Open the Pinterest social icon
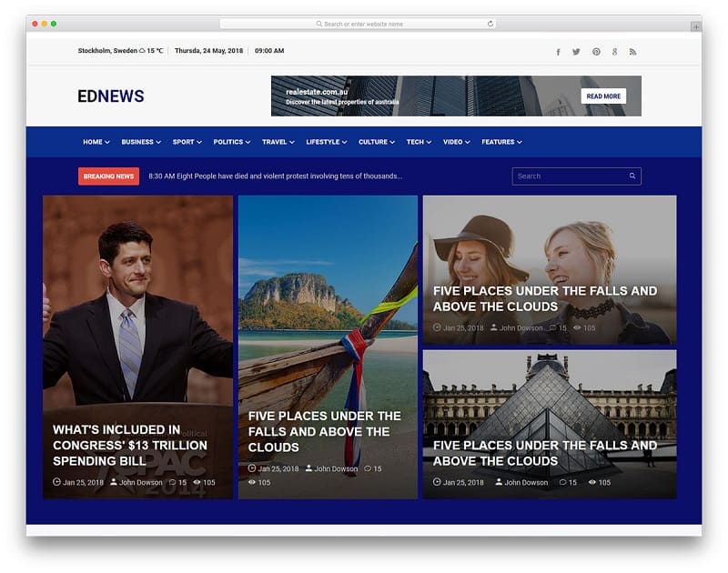Image resolution: width=728 pixels, height=573 pixels. (x=596, y=52)
